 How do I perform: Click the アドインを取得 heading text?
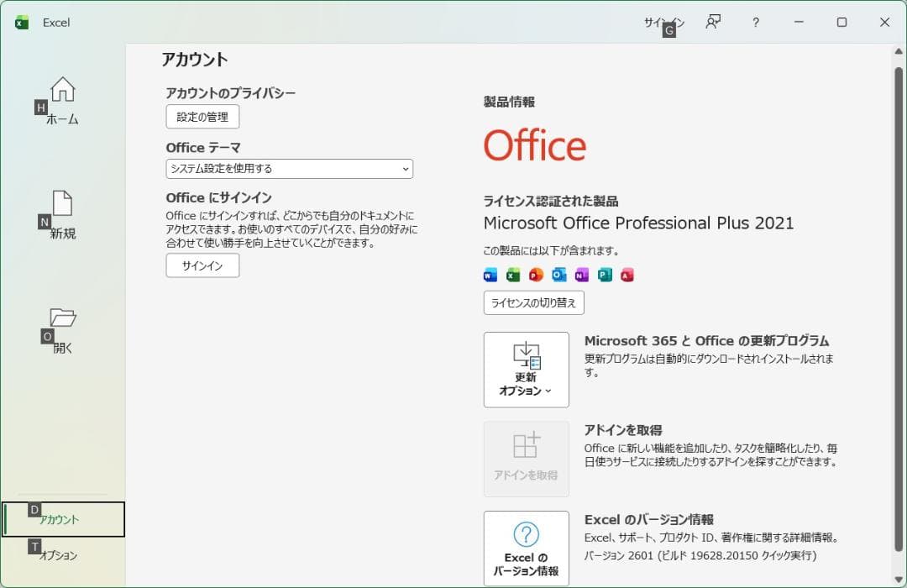click(623, 430)
